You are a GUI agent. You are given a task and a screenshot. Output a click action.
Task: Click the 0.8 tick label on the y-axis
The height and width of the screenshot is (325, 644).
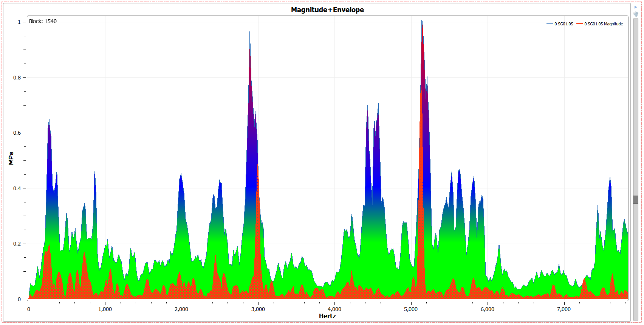[x=17, y=78]
